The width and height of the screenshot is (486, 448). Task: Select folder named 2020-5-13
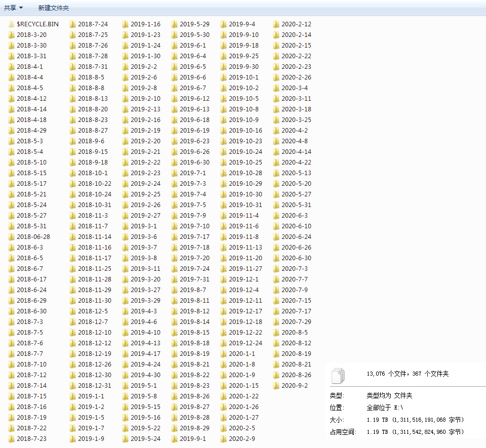[x=296, y=173]
